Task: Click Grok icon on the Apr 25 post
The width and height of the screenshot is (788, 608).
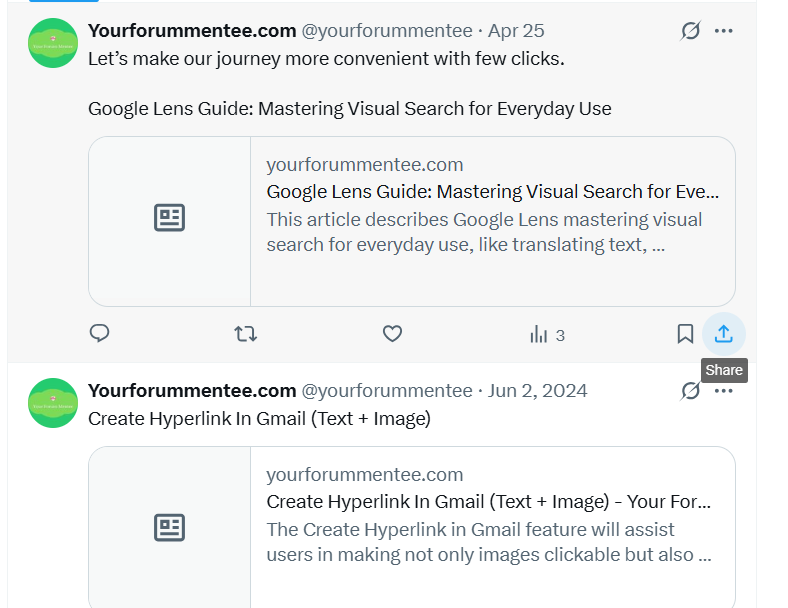Action: (x=691, y=31)
